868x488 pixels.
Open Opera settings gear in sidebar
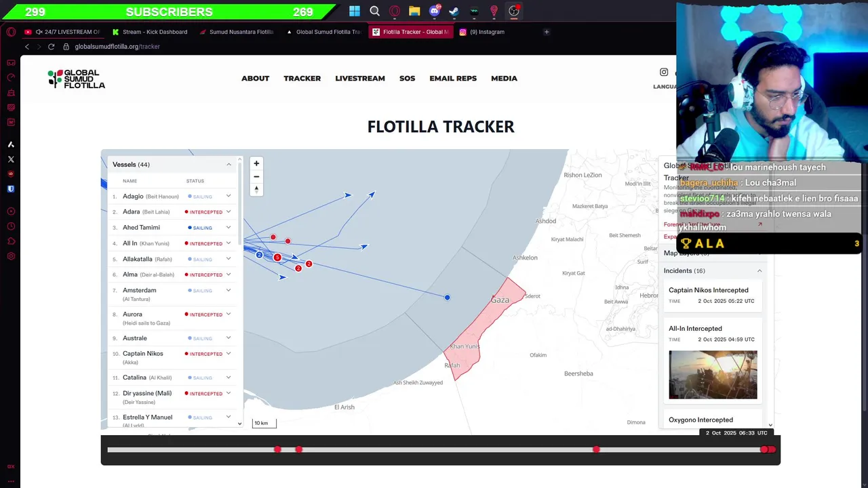11,256
